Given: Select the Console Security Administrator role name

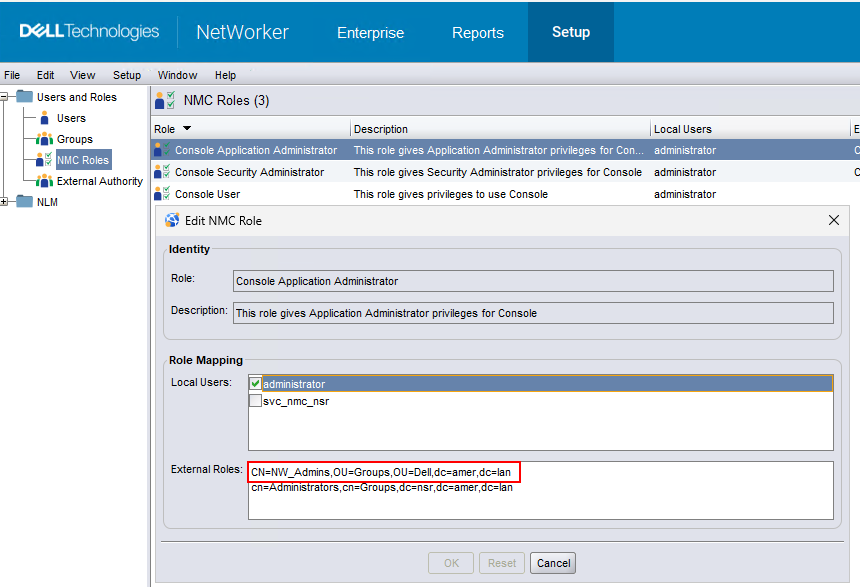Looking at the screenshot, I should pos(250,172).
